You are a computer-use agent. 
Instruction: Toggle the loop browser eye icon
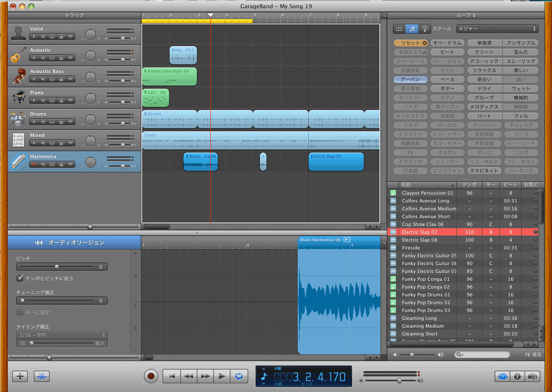pyautogui.click(x=502, y=376)
